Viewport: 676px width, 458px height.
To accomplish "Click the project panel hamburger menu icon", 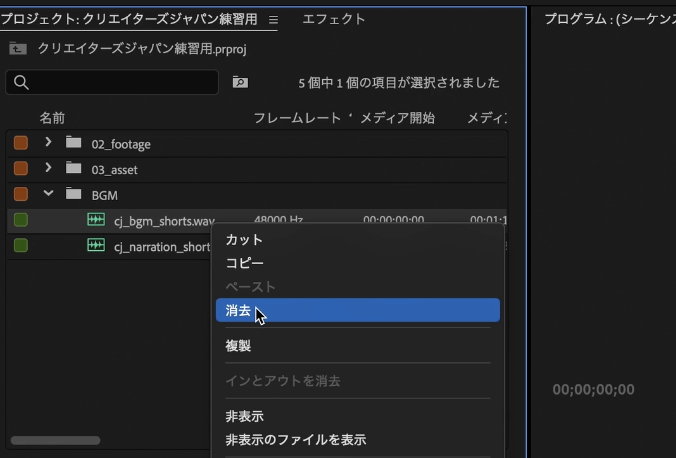I will pyautogui.click(x=273, y=19).
